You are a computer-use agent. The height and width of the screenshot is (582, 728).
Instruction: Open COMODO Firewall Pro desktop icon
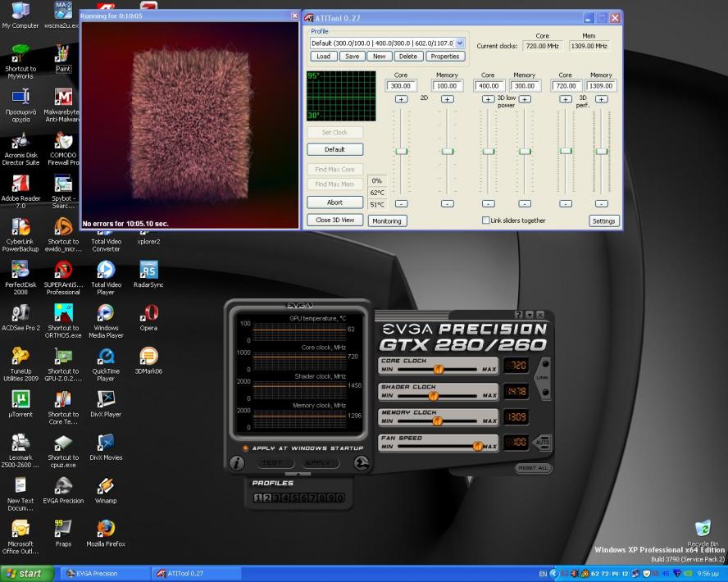pos(63,148)
